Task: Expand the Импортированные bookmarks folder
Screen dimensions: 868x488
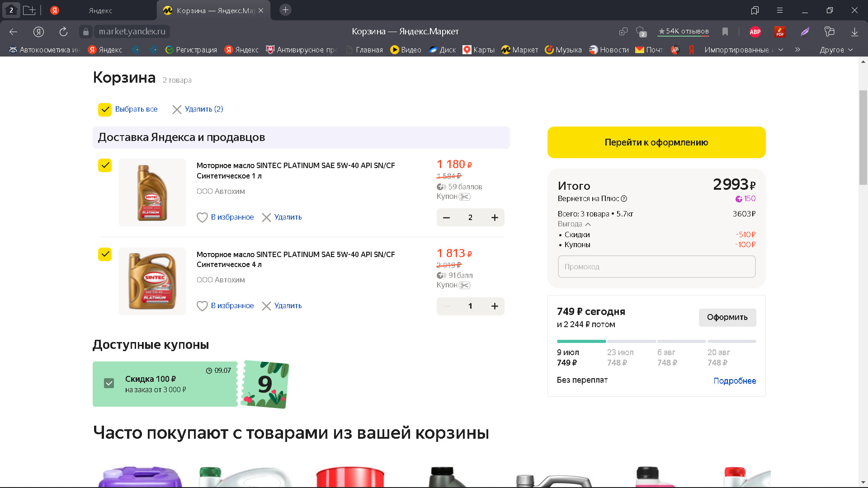Action: 743,50
